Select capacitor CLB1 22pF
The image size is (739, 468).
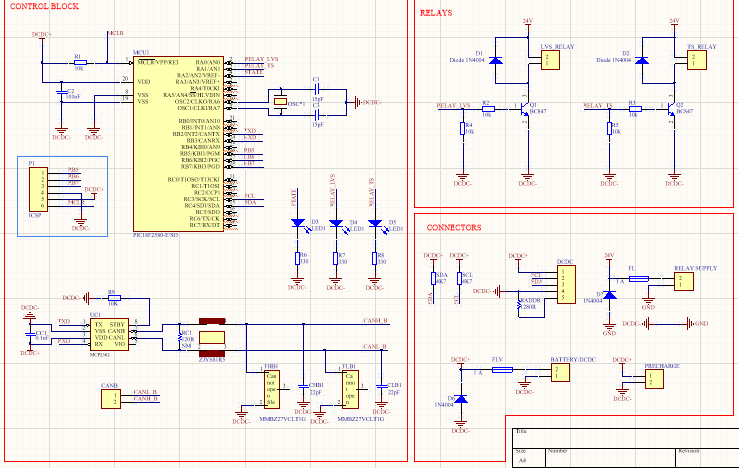[381, 386]
